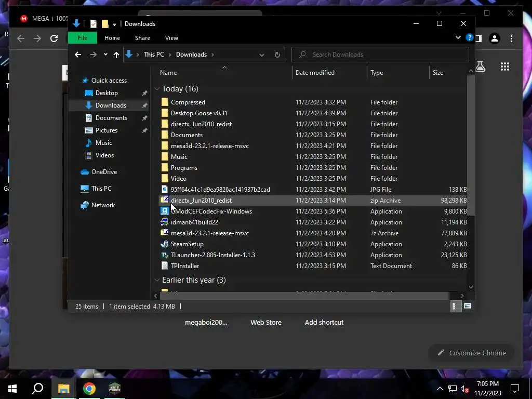This screenshot has height=399, width=532.
Task: Click the horizontal scrollbar in file list
Action: [304, 296]
